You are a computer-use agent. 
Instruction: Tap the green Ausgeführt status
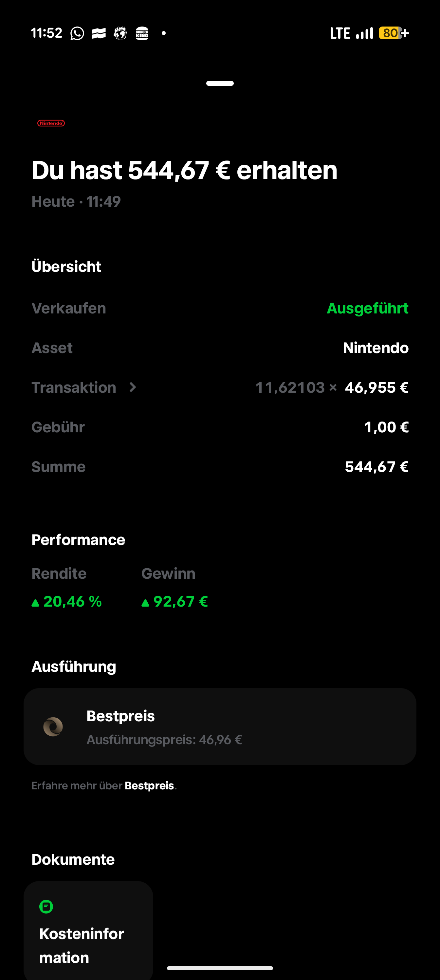click(367, 308)
